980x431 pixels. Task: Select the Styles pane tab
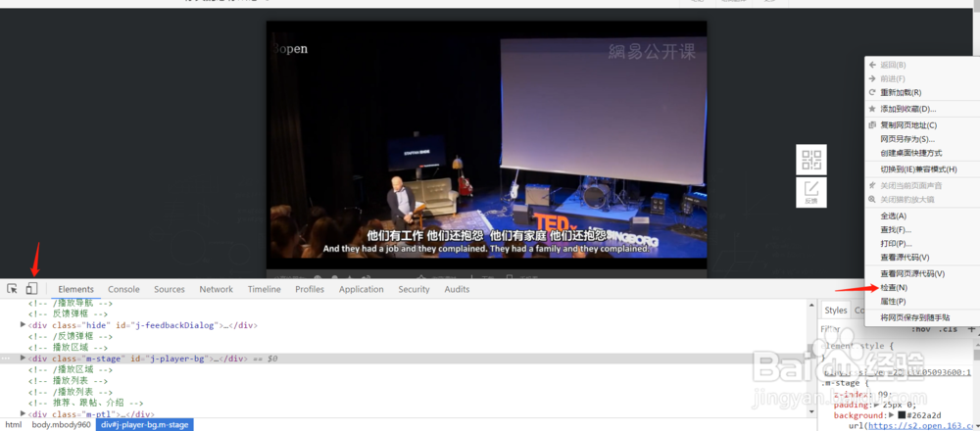(x=836, y=311)
